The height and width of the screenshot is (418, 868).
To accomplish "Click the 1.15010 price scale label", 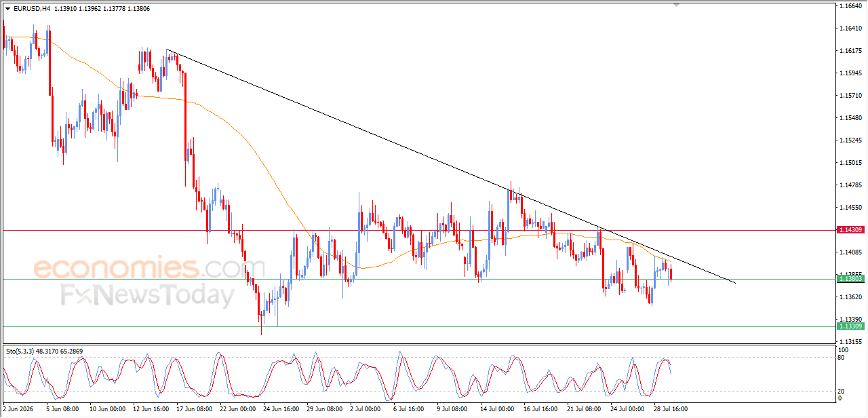I will coord(850,163).
